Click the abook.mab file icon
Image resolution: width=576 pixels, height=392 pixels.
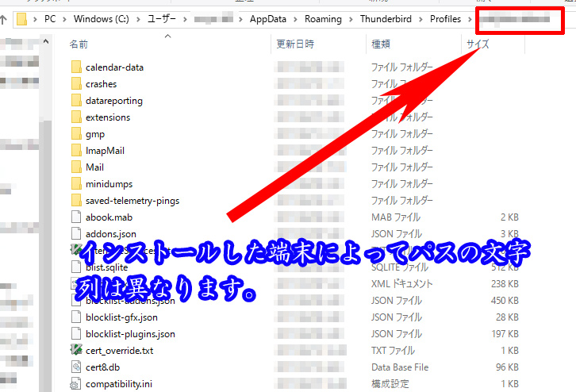(76, 217)
